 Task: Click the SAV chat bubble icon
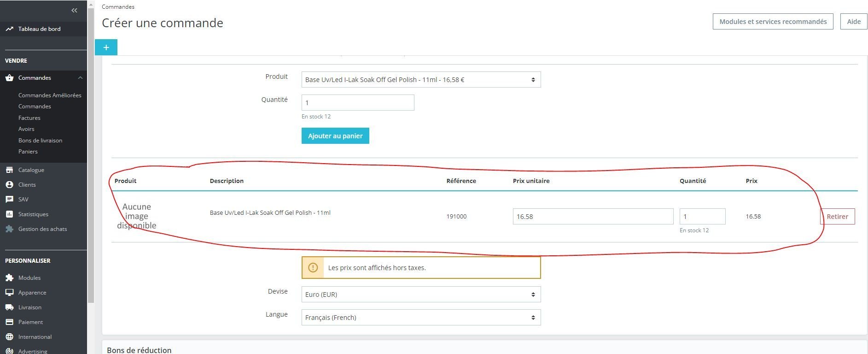click(10, 200)
